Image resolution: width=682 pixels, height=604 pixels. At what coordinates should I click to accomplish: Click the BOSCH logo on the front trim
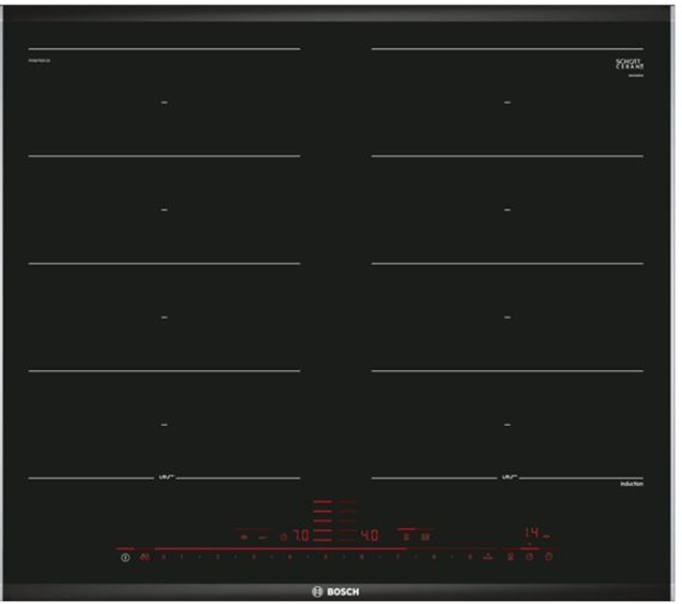(336, 592)
